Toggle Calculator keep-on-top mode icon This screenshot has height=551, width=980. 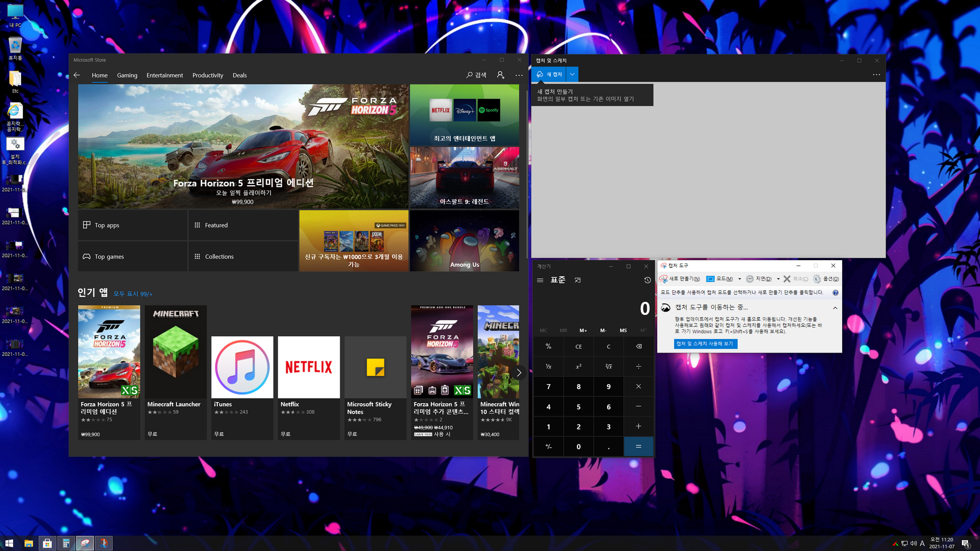pos(577,280)
